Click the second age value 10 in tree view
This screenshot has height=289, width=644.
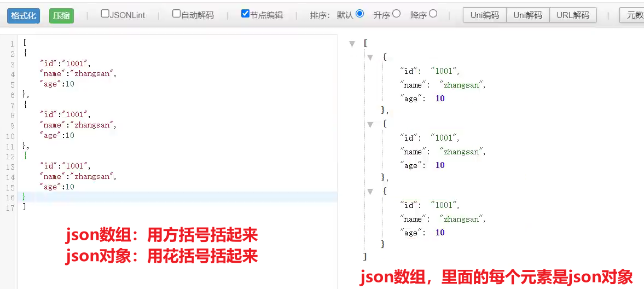440,165
